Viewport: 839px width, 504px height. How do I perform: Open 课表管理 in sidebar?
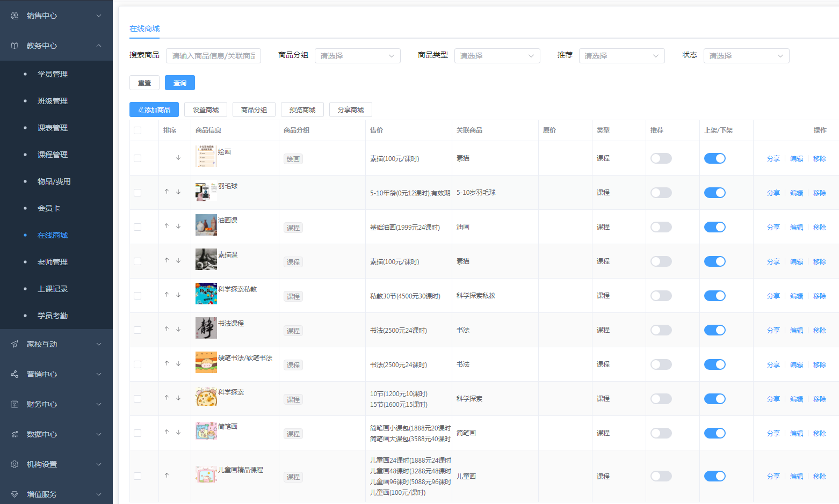tap(53, 128)
